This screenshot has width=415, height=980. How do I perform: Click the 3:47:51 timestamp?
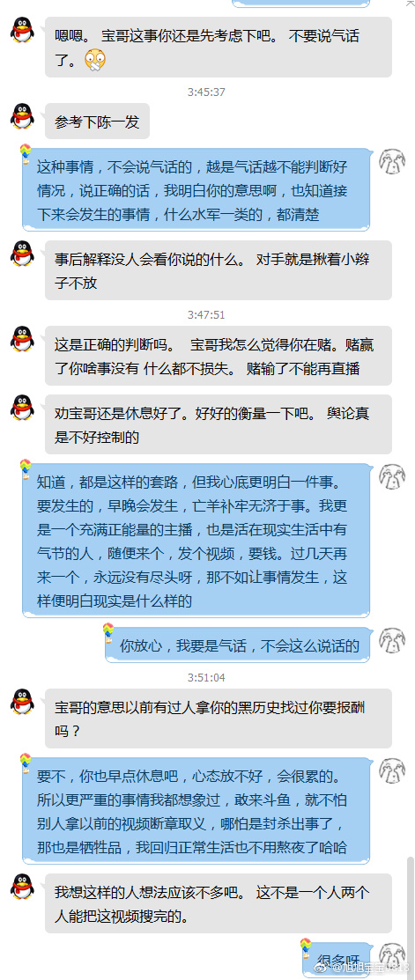[x=206, y=314]
